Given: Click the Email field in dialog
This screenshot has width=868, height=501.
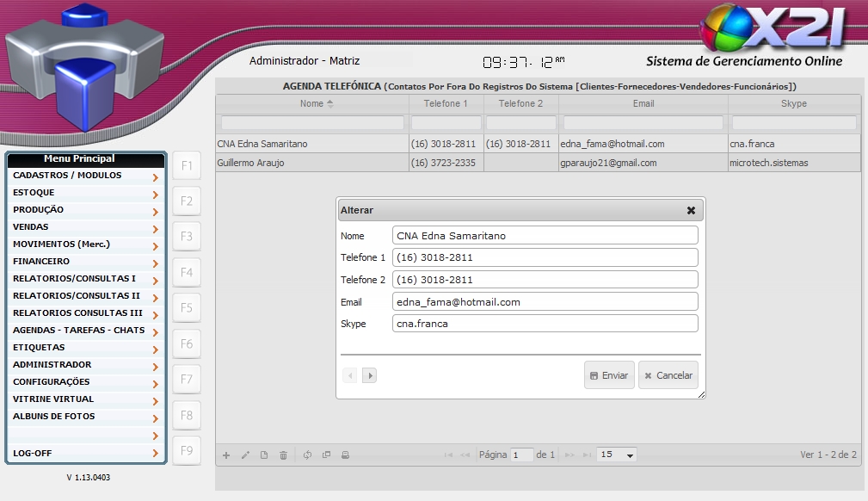Looking at the screenshot, I should click(x=545, y=302).
